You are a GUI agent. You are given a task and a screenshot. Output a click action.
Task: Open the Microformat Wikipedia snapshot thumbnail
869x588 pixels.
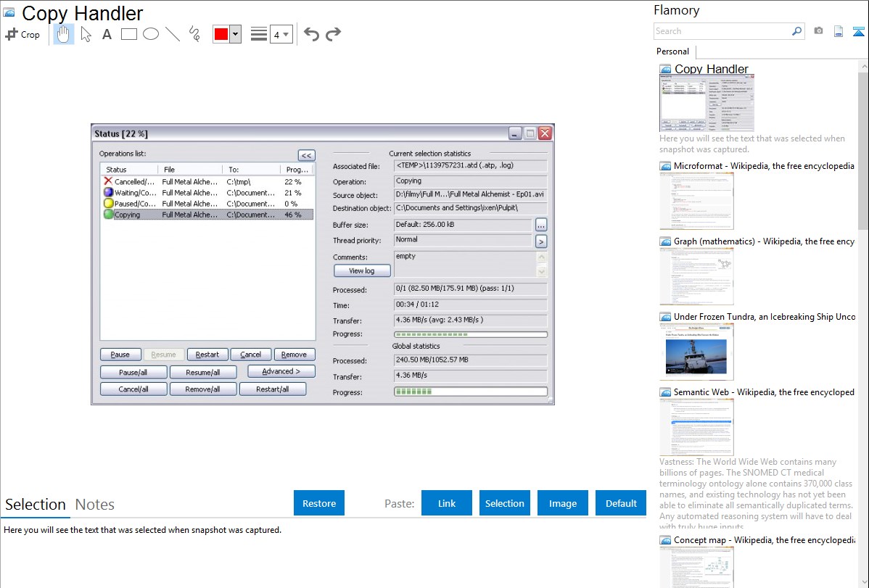(696, 201)
